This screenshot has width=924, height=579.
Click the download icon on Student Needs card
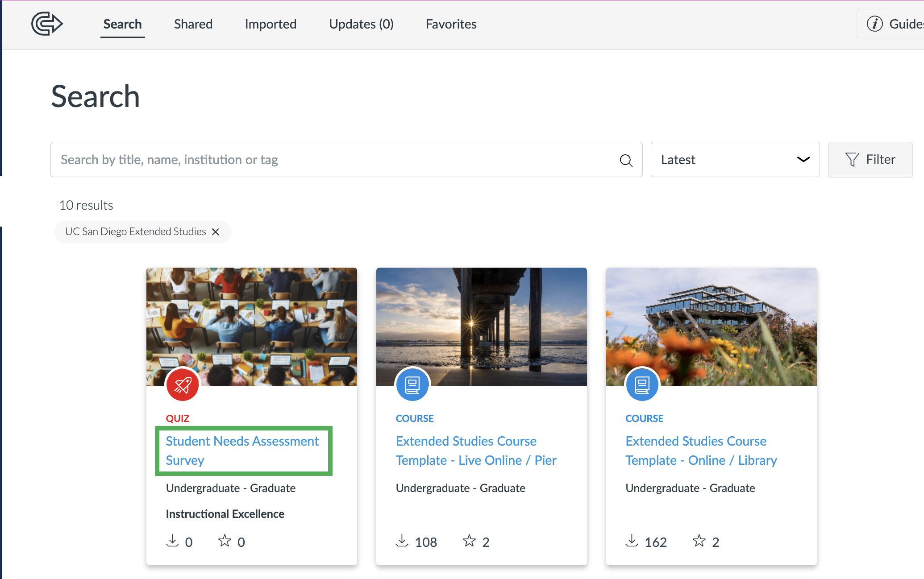pyautogui.click(x=172, y=541)
